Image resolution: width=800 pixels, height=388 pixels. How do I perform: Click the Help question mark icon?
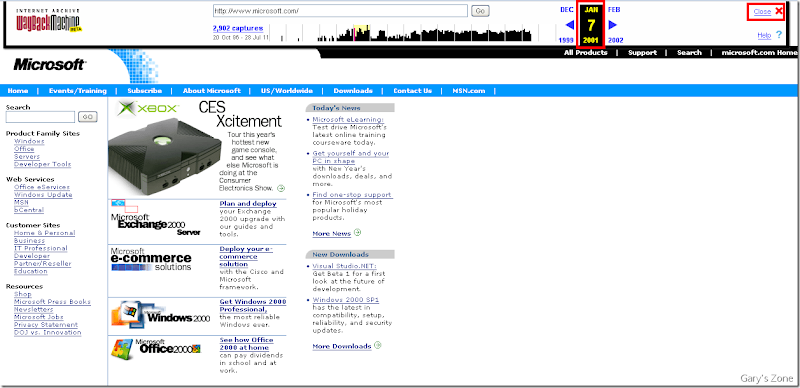(x=779, y=35)
